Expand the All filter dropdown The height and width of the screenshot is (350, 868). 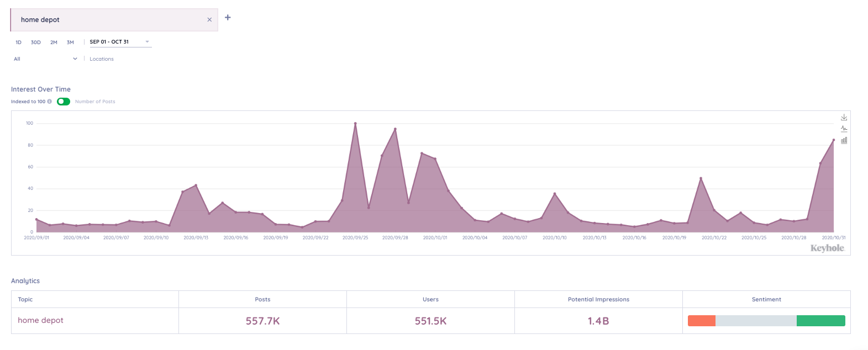pyautogui.click(x=46, y=59)
